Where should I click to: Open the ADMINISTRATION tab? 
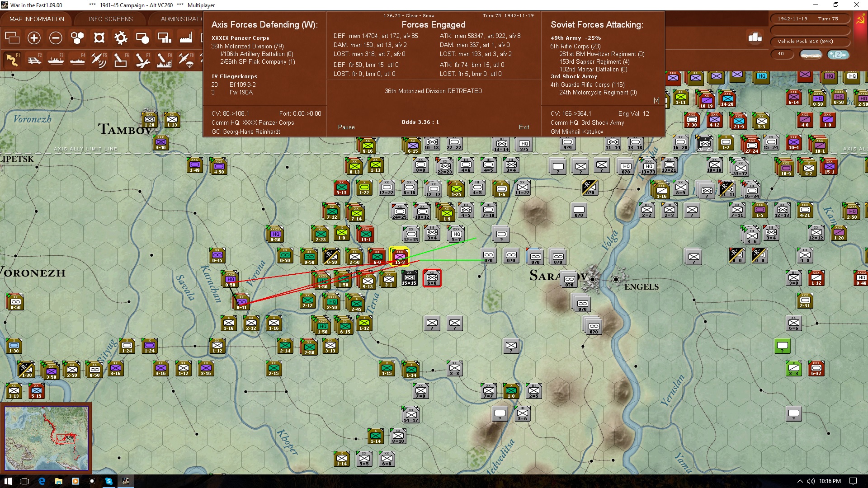(x=182, y=19)
